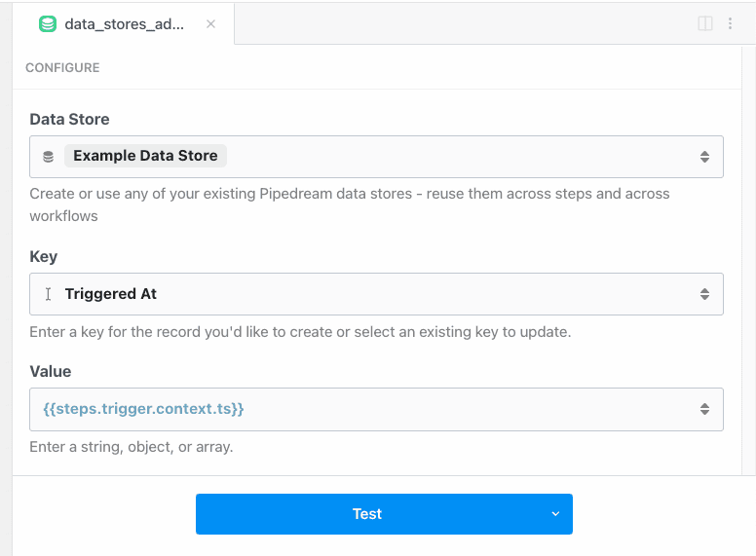The width and height of the screenshot is (756, 556).
Task: Click description about existing Pipedream data stores
Action: 350,204
